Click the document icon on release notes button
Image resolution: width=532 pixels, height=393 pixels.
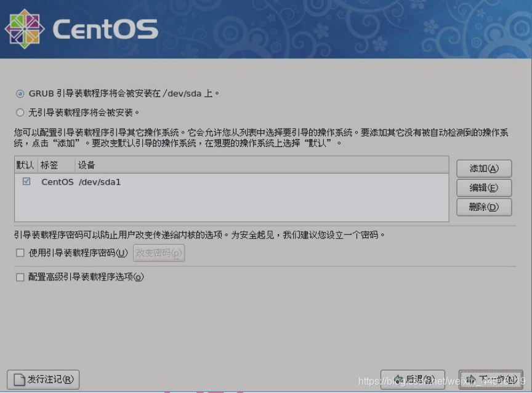pyautogui.click(x=19, y=380)
